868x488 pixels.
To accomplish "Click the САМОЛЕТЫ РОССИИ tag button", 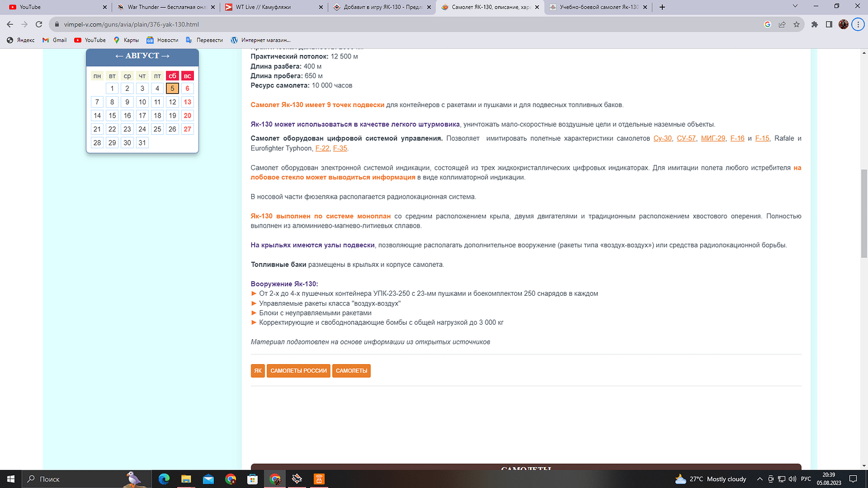I will 299,370.
